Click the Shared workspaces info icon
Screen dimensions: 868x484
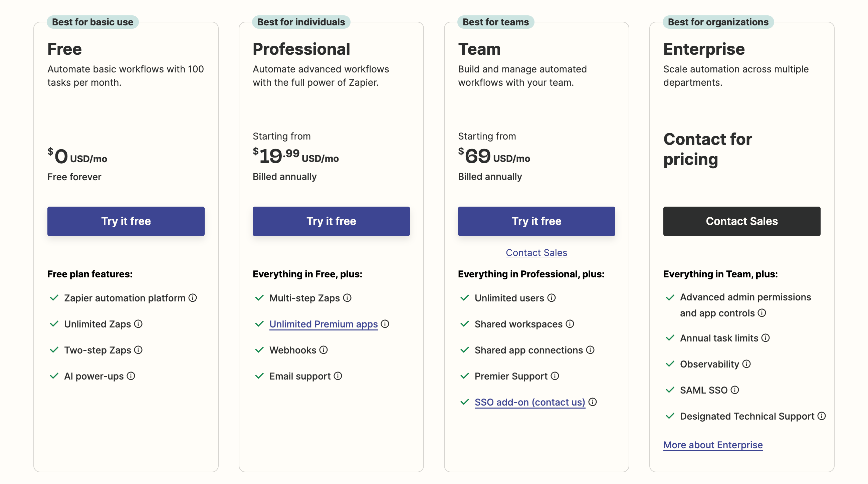tap(570, 324)
